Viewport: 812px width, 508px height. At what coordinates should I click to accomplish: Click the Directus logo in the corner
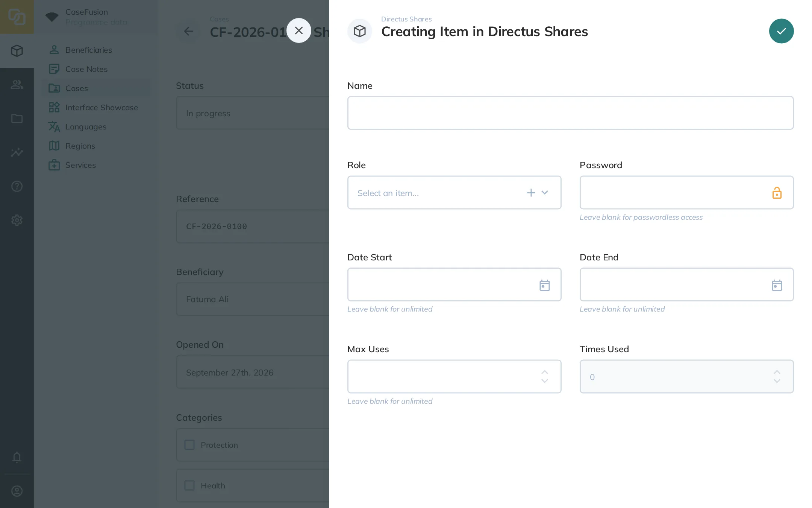(x=17, y=17)
